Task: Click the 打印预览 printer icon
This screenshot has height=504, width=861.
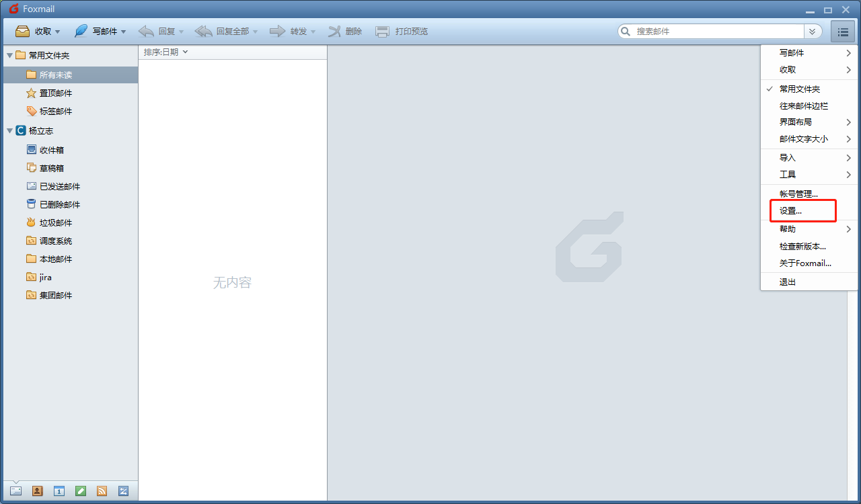Action: pos(382,31)
